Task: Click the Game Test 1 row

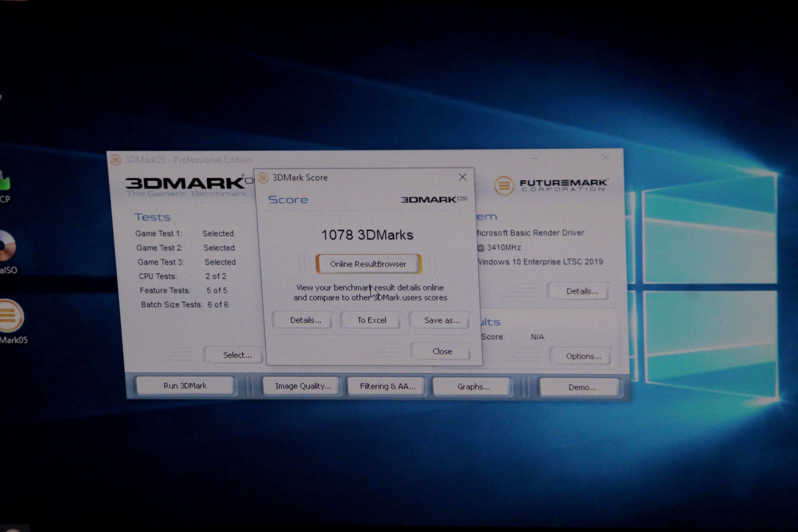Action: click(x=185, y=233)
